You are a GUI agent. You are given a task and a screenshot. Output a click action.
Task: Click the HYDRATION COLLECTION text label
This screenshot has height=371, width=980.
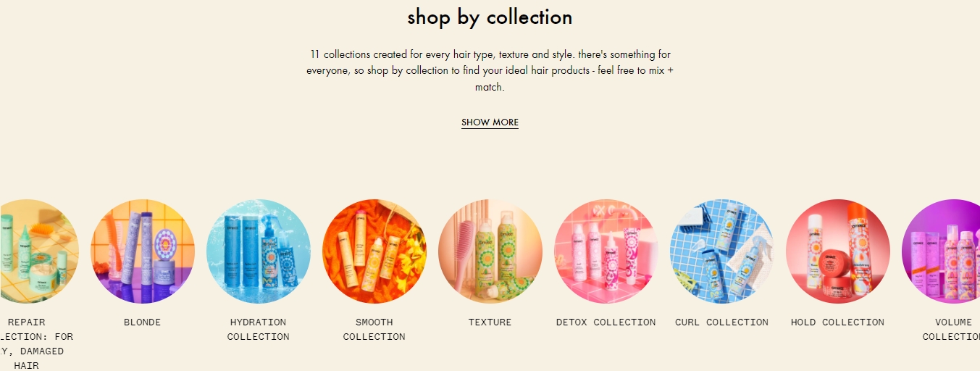click(259, 330)
